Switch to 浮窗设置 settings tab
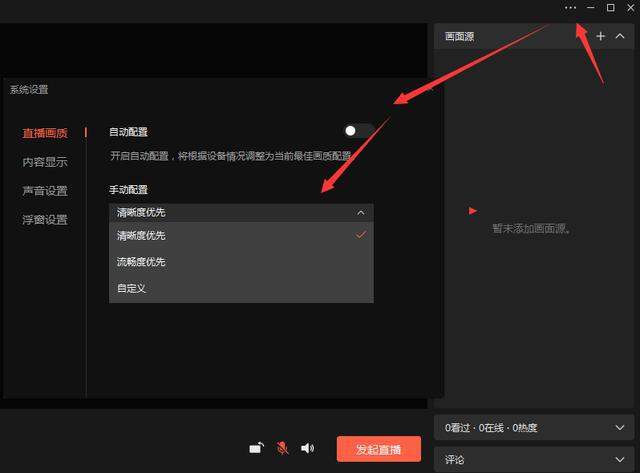 (45, 220)
